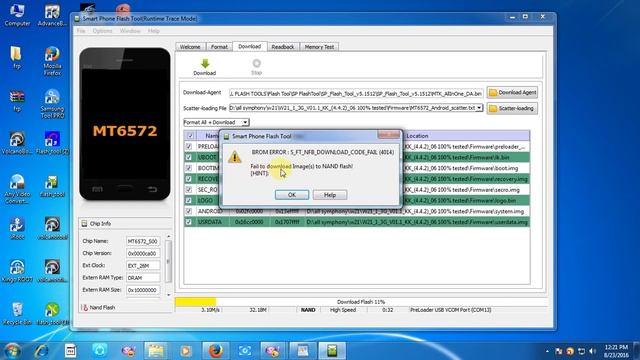The height and width of the screenshot is (360, 640).
Task: Click Help in the error dialog
Action: click(330, 195)
